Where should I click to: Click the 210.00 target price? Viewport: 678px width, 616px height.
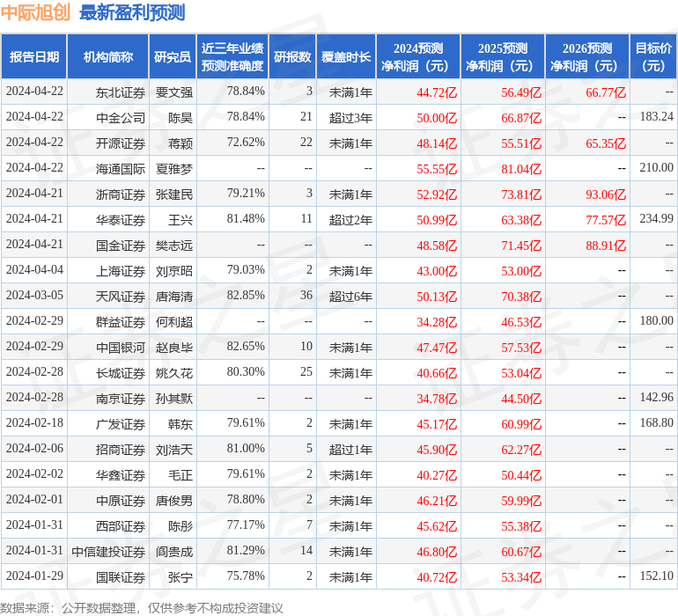(x=656, y=168)
